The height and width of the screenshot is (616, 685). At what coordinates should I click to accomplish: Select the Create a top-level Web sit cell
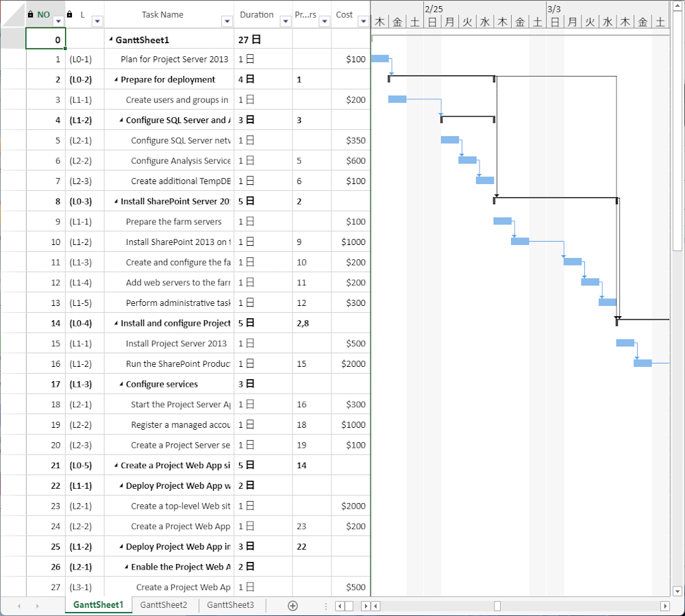(x=169, y=506)
